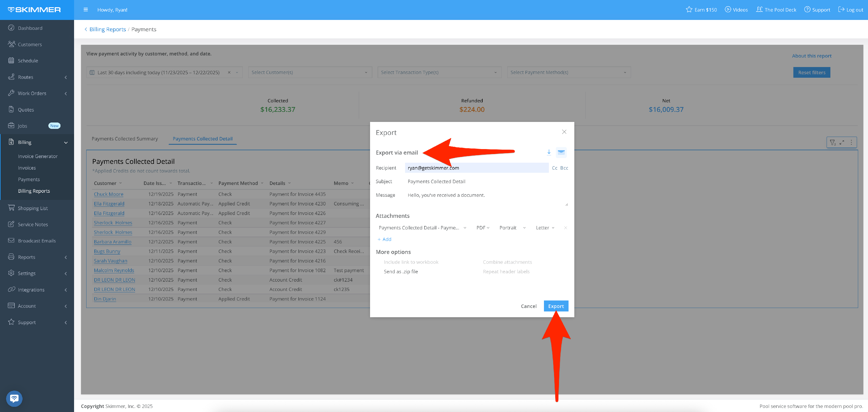
Task: Click the Recipient email input field
Action: [476, 168]
